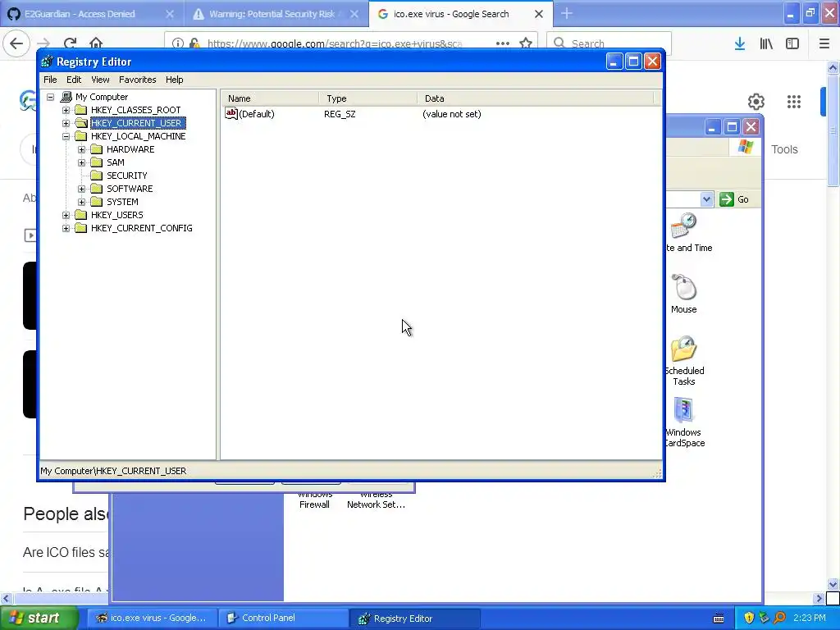840x630 pixels.
Task: Expand the SYSTEM key
Action: point(81,202)
